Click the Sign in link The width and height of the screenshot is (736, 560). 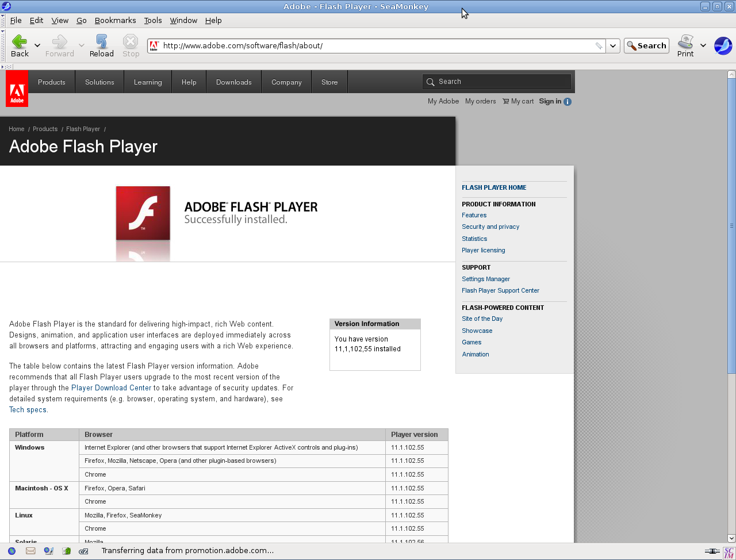point(550,101)
